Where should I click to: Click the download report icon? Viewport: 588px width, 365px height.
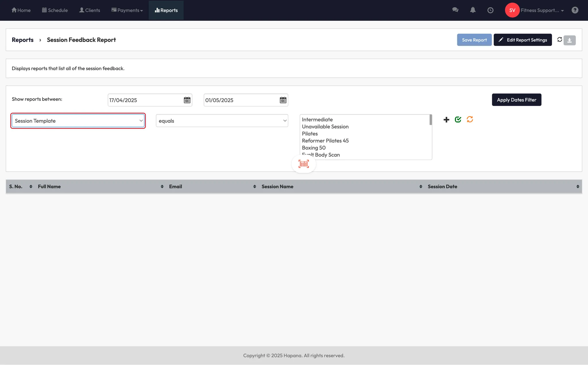point(569,40)
